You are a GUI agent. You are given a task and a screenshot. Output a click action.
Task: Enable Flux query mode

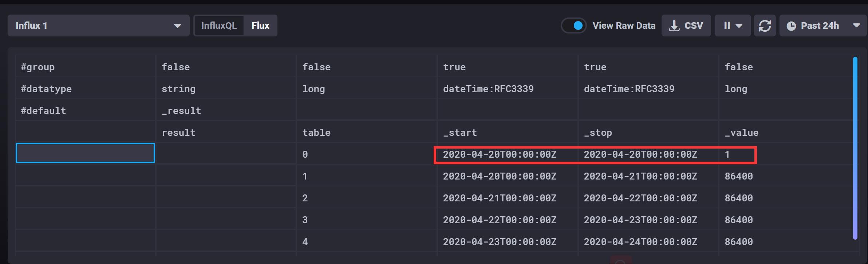point(260,25)
